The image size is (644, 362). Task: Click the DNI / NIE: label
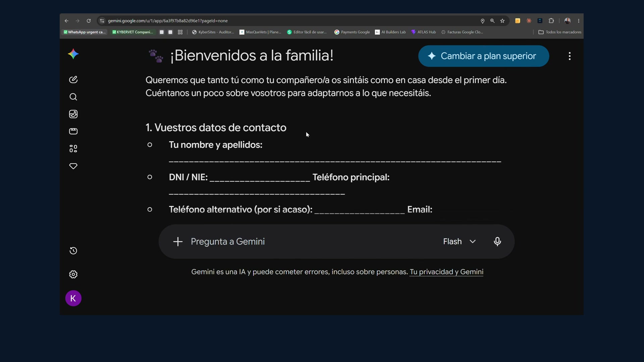tap(188, 177)
